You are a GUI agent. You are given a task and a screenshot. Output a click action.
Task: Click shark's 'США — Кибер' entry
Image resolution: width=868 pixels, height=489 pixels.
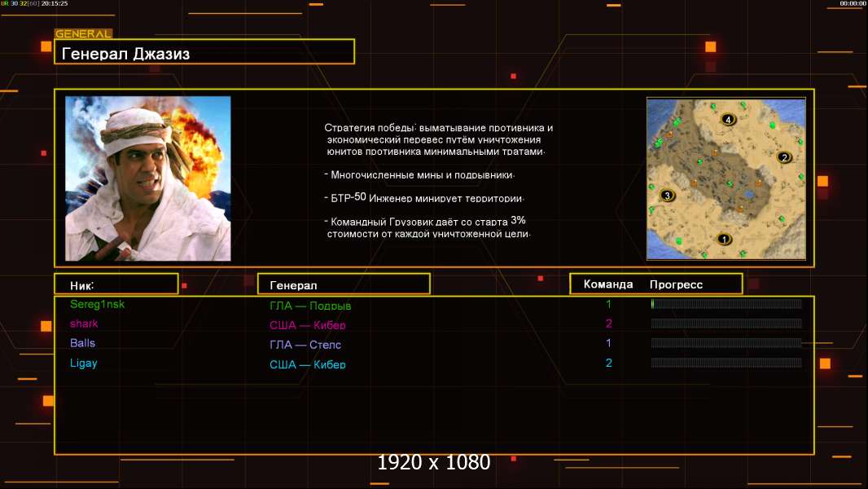tap(307, 325)
